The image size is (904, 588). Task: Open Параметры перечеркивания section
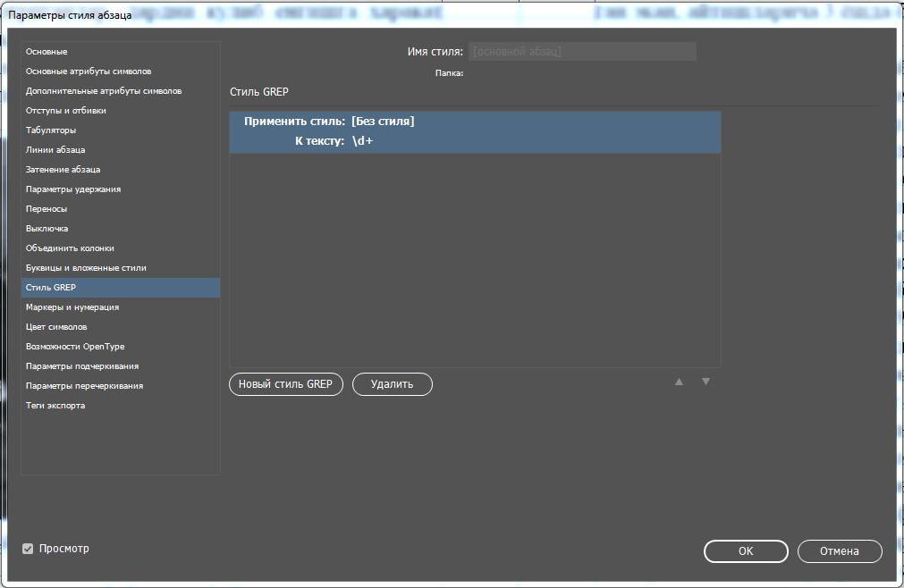pyautogui.click(x=121, y=386)
